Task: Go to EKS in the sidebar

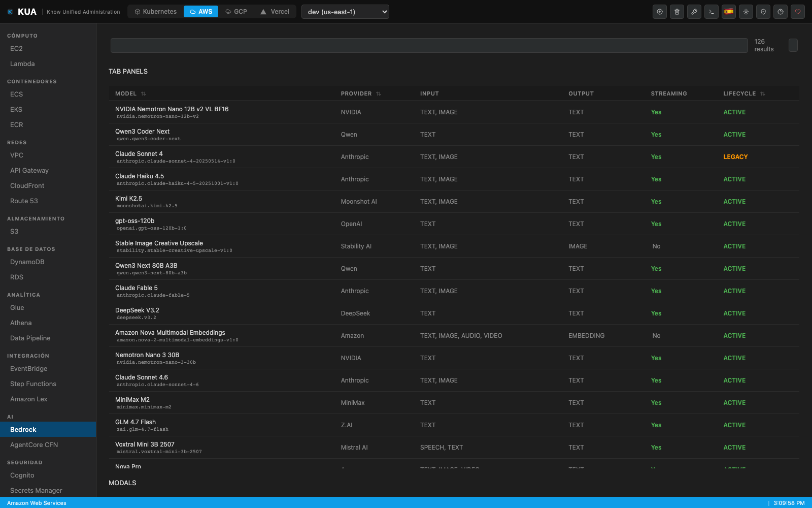Action: (x=48, y=110)
